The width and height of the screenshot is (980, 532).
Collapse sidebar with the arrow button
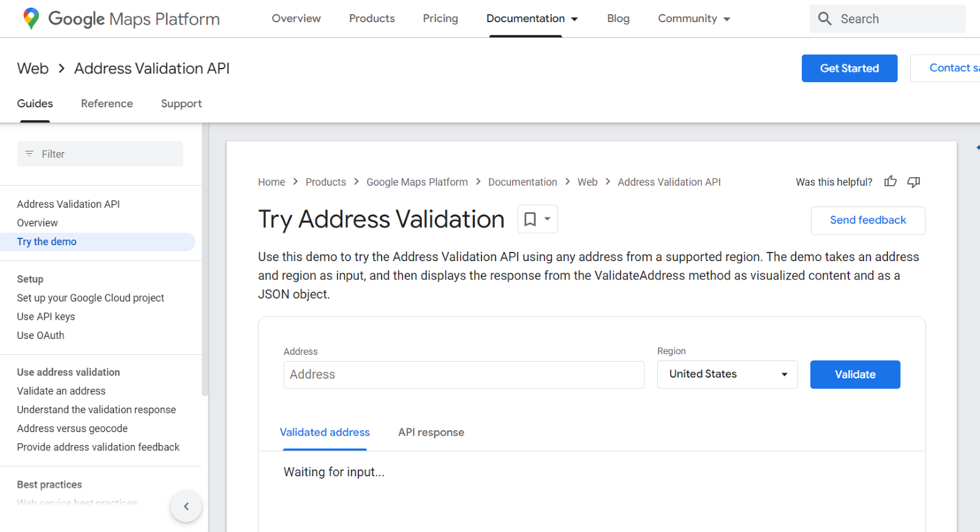186,506
